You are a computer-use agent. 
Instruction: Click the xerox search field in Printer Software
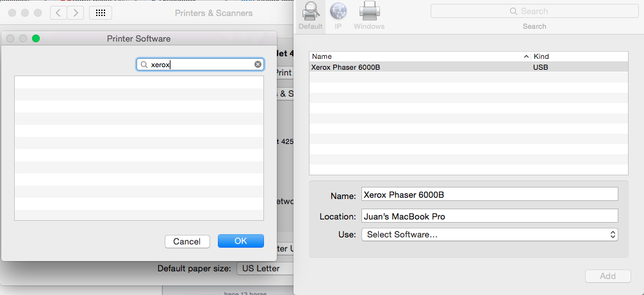200,65
